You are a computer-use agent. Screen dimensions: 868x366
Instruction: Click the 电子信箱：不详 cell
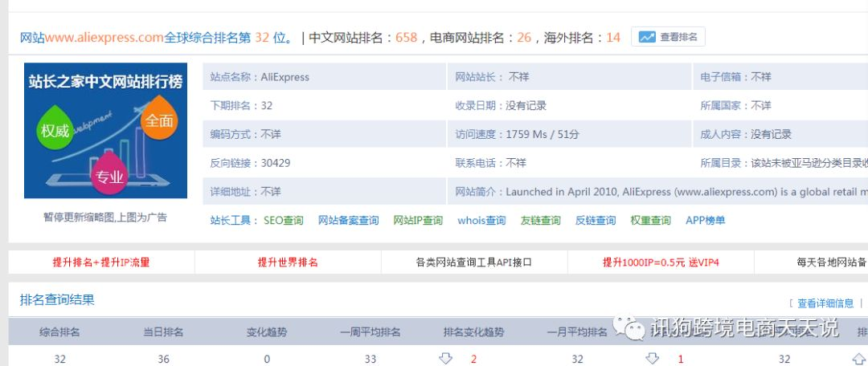(780, 77)
